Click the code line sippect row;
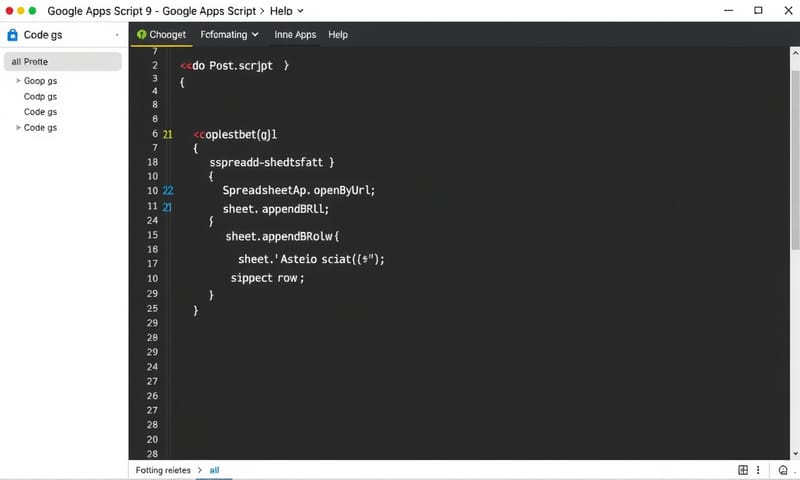This screenshot has height=480, width=800. click(x=267, y=278)
